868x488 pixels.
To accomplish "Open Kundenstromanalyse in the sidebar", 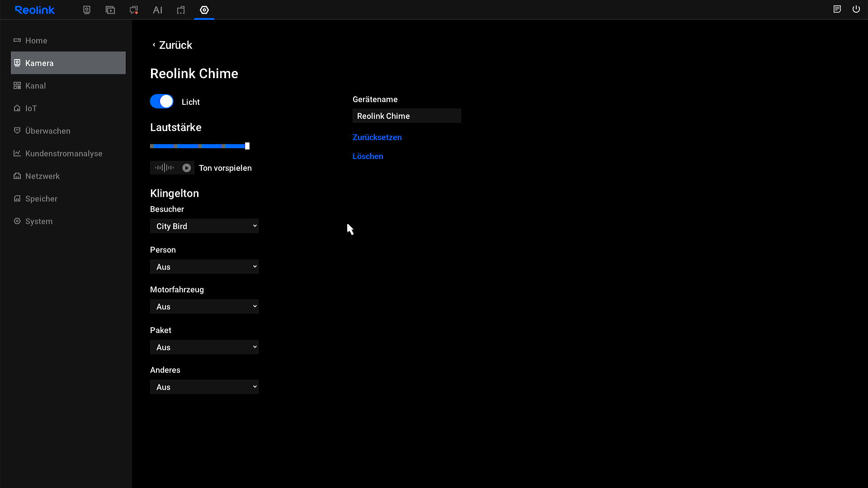I will pos(68,153).
